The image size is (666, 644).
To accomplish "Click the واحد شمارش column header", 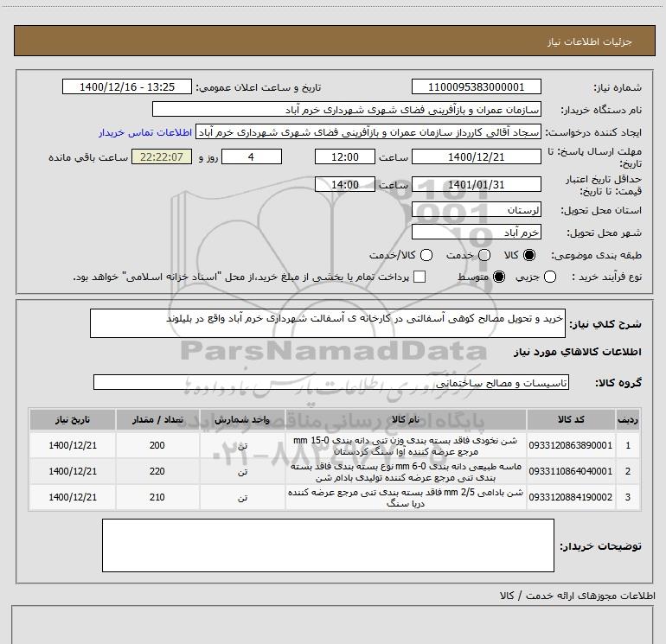I will 242,420.
